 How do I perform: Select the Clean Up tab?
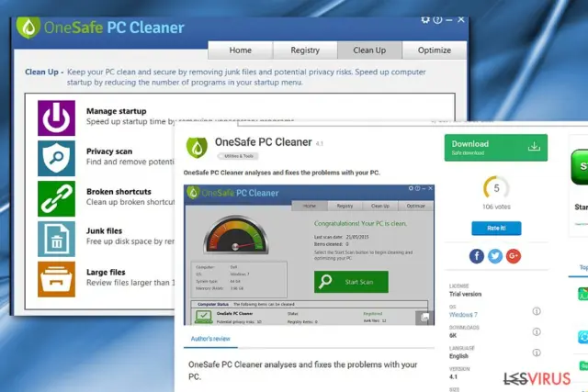pyautogui.click(x=369, y=50)
